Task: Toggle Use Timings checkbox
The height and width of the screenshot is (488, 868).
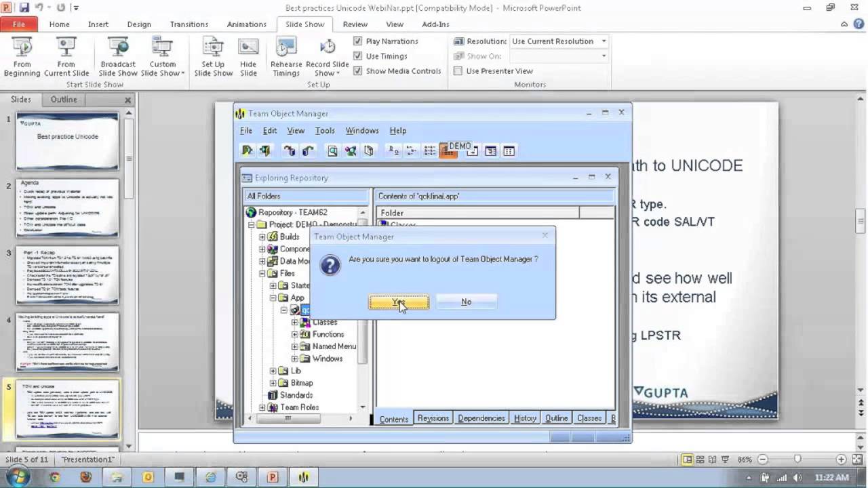Action: (358, 56)
